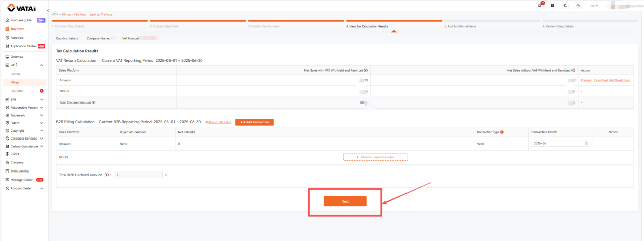Screen dimensions: 644x241
Task: Expand the Account Center chevron
Action: click(x=42, y=188)
